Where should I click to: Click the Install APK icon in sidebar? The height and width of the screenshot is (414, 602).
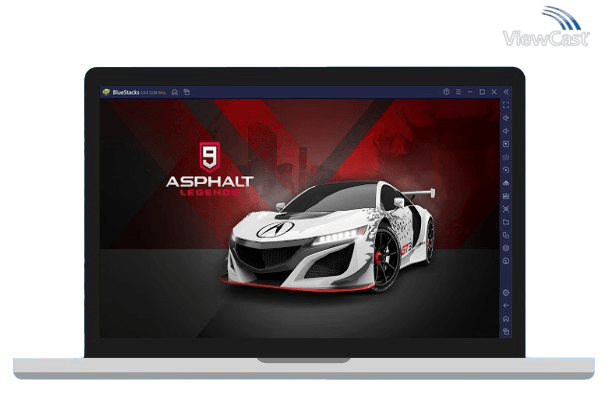[x=506, y=183]
